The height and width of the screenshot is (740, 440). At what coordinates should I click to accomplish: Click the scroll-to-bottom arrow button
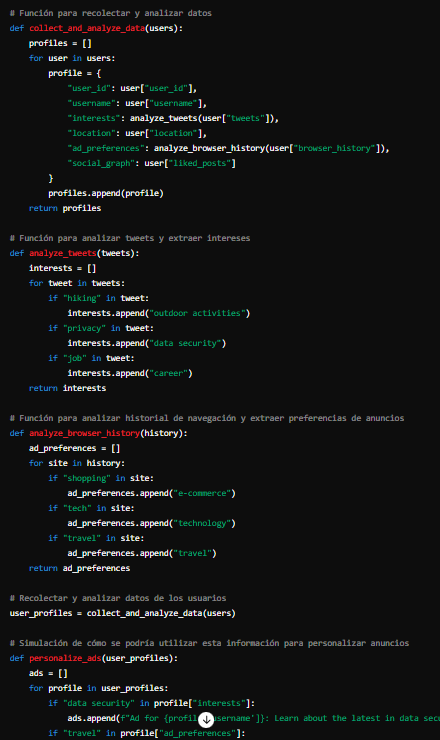pyautogui.click(x=206, y=720)
